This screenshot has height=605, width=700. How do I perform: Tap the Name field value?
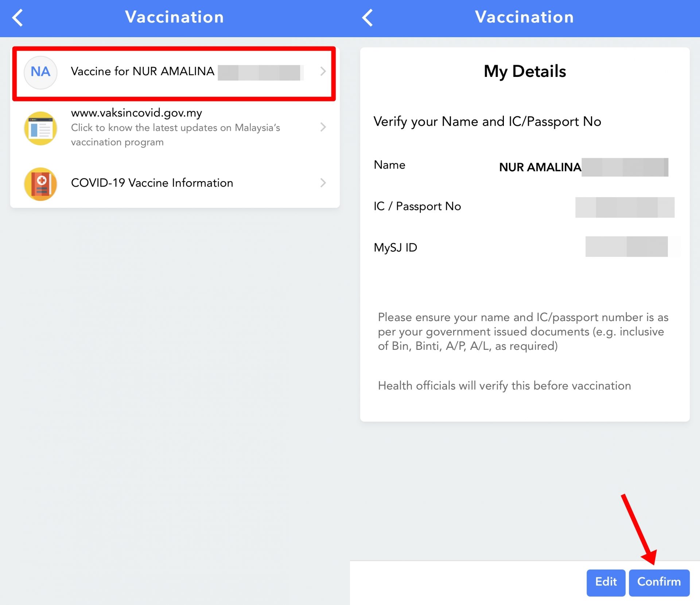tap(583, 167)
